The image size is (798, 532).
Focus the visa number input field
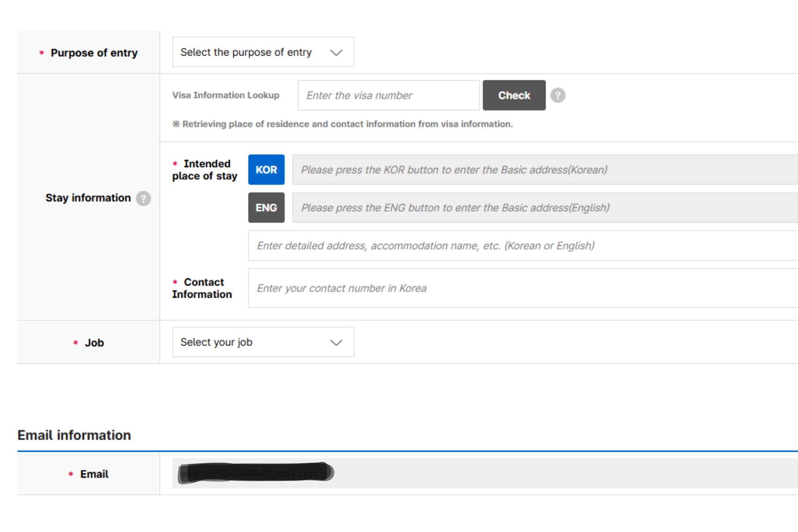click(x=388, y=95)
